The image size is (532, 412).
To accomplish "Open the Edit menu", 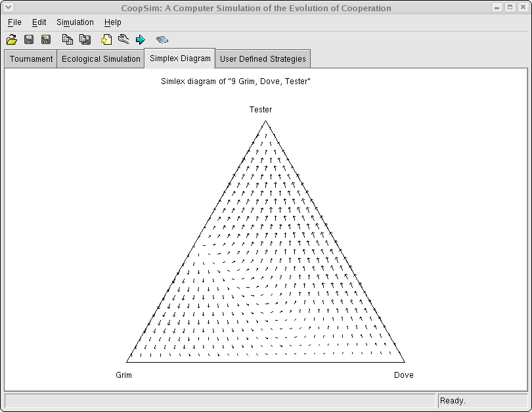I will [x=39, y=22].
